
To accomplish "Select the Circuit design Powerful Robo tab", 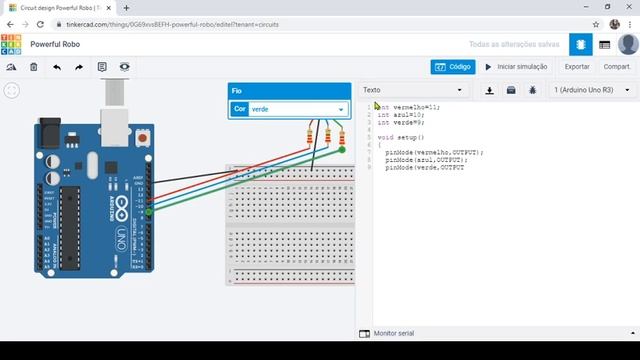I will [59, 8].
